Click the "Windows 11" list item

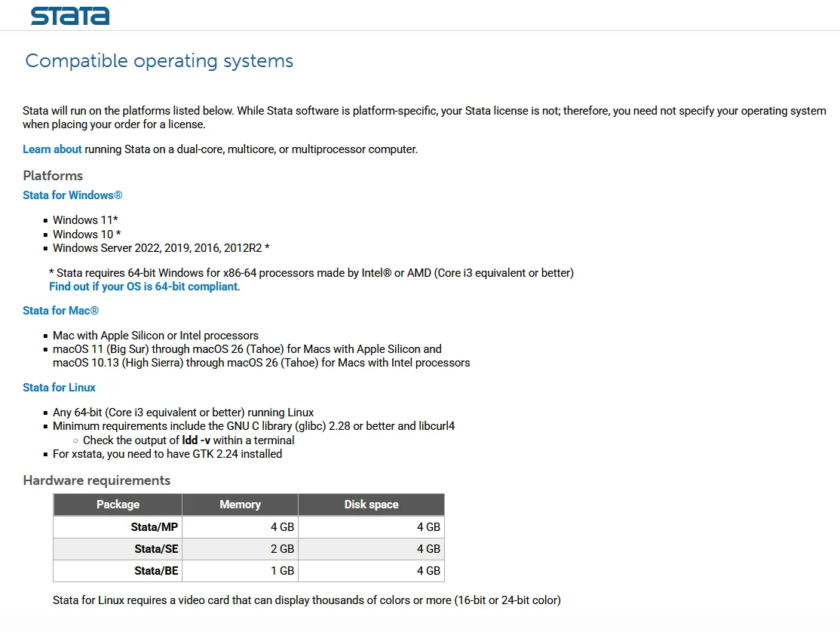(x=85, y=220)
